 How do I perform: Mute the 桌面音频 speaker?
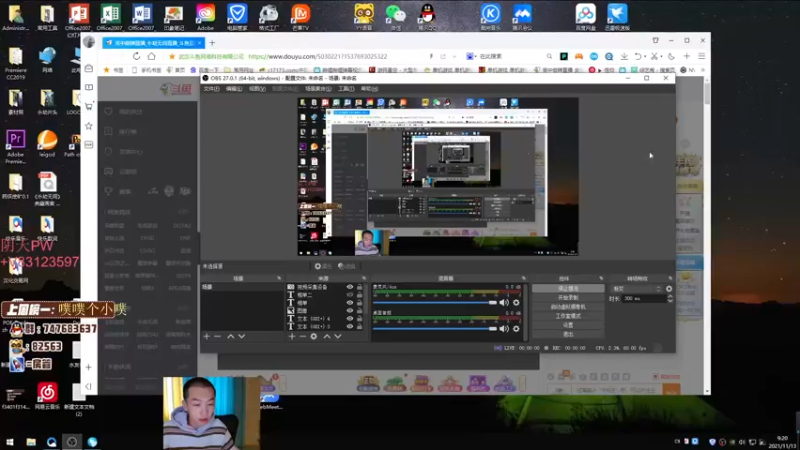coord(504,329)
